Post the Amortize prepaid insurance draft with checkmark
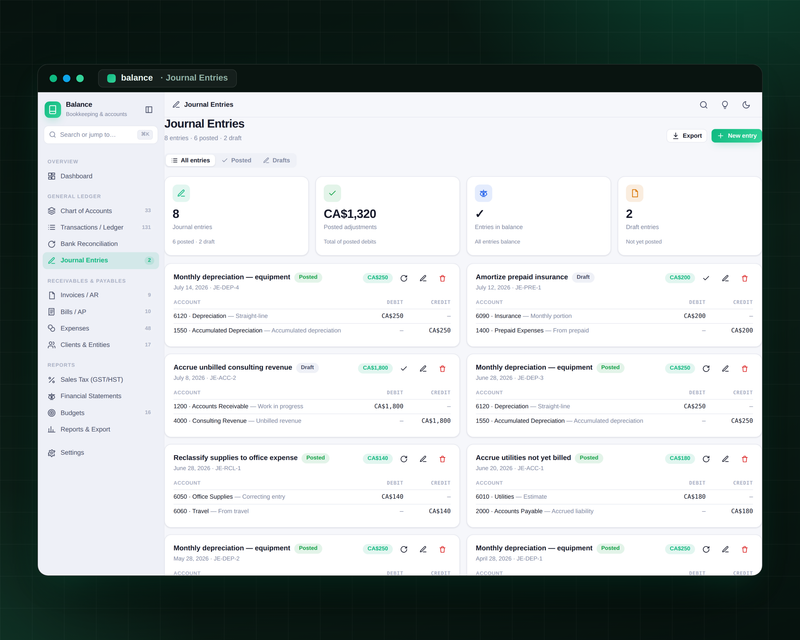Image resolution: width=800 pixels, height=640 pixels. click(706, 278)
